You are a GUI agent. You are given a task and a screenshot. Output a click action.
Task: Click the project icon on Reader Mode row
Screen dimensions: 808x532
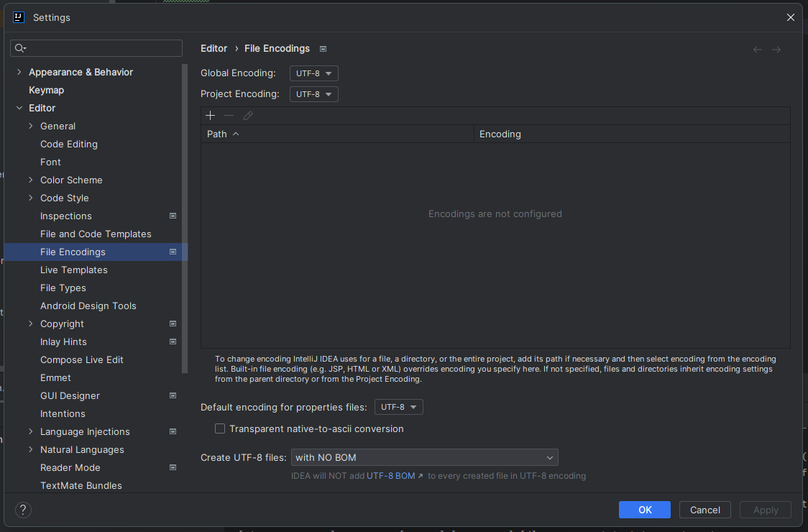173,467
